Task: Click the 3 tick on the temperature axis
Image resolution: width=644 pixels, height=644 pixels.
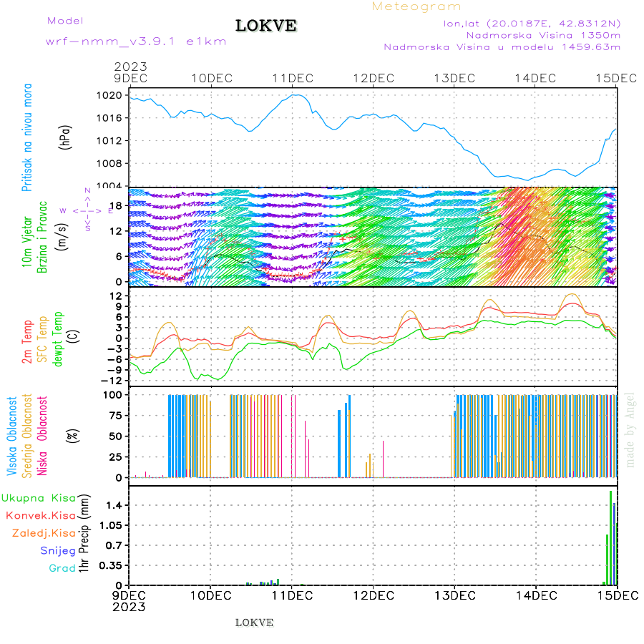Action: point(119,328)
